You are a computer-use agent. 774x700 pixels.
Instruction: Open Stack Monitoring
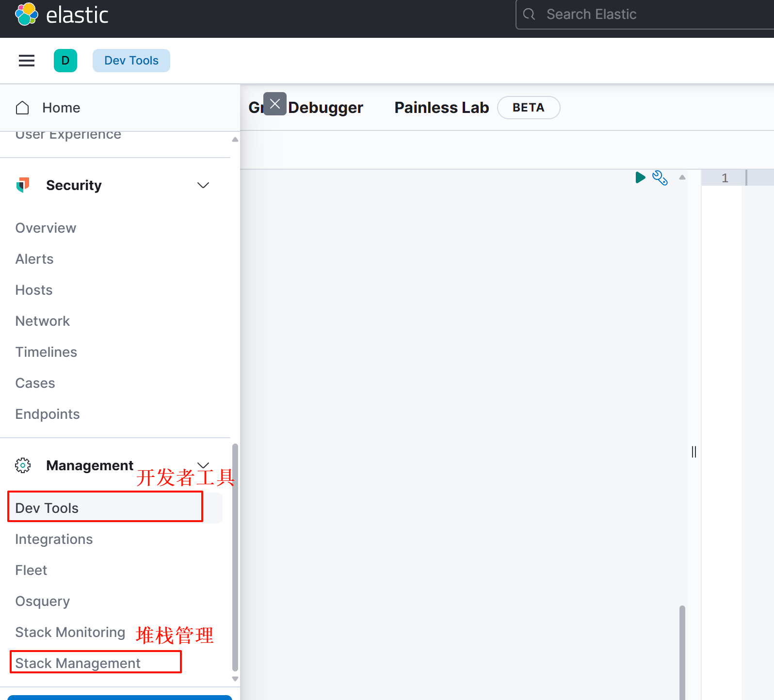pyautogui.click(x=70, y=632)
